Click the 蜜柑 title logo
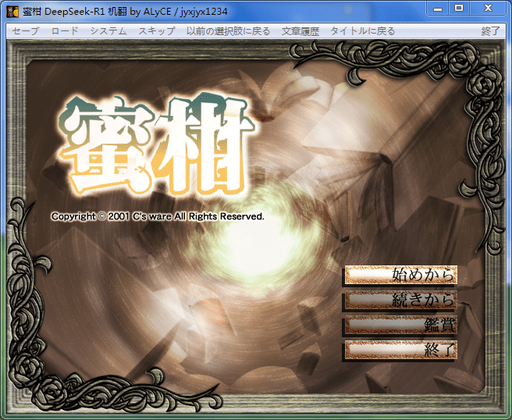This screenshot has width=512, height=420. (x=156, y=144)
